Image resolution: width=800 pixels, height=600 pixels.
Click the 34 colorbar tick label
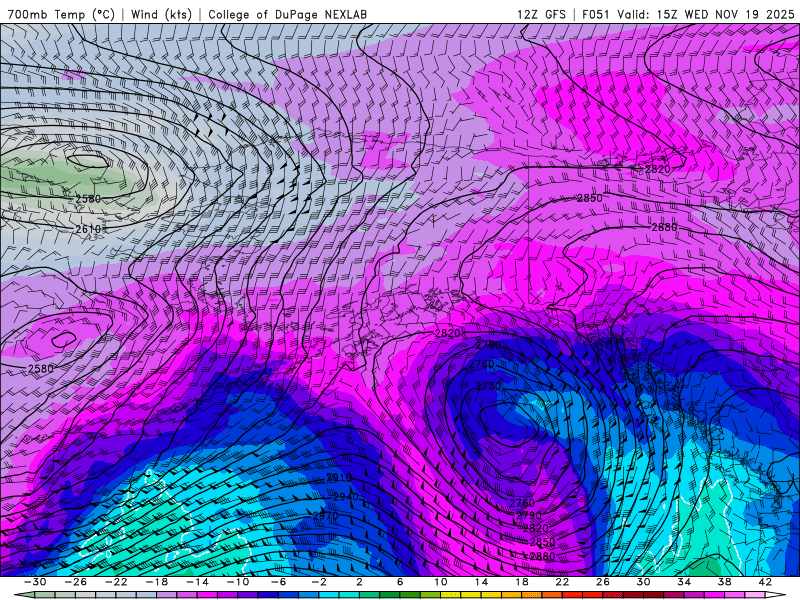[x=684, y=582]
